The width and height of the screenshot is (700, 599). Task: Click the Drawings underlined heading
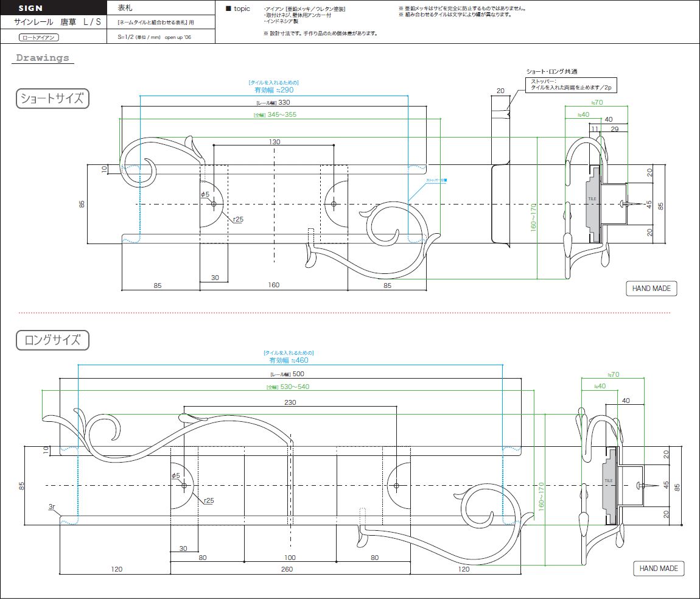[43, 58]
